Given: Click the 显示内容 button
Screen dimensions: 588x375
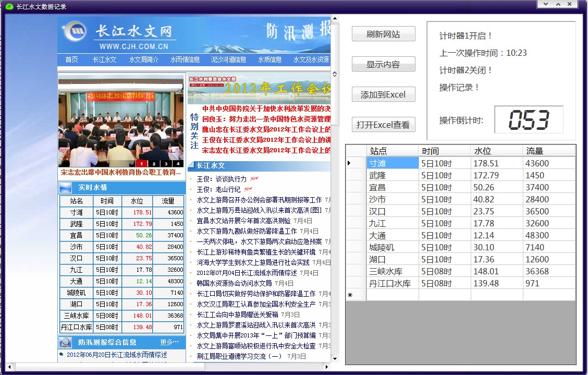Looking at the screenshot, I should pyautogui.click(x=383, y=64).
